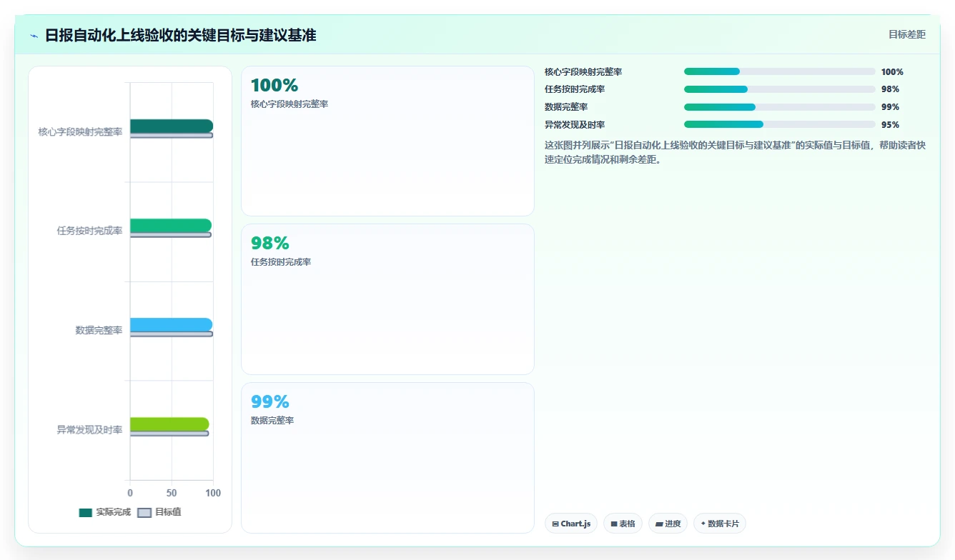This screenshot has height=560, width=955.
Task: Select the Chart.js tag chip
Action: tap(571, 524)
